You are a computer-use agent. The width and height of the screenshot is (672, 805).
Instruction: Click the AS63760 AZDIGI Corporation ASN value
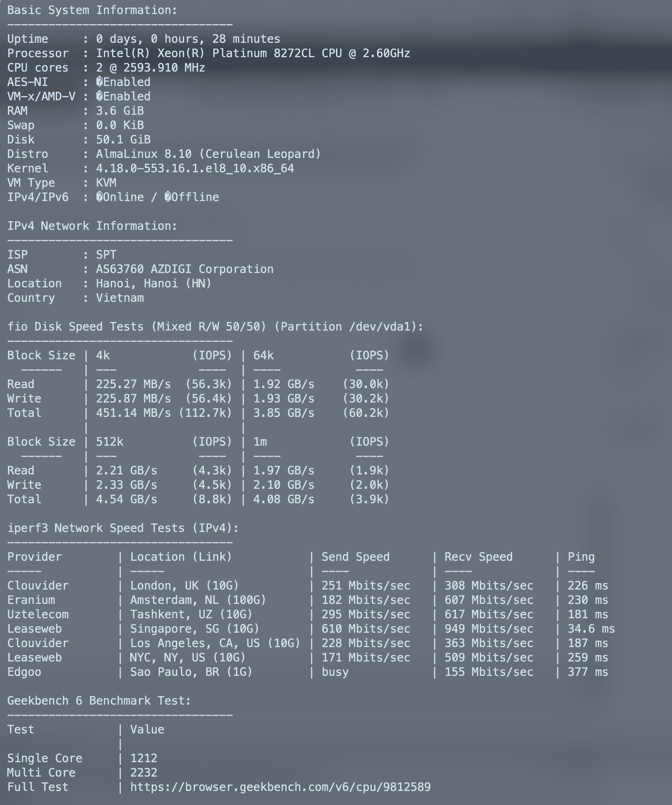(x=185, y=269)
